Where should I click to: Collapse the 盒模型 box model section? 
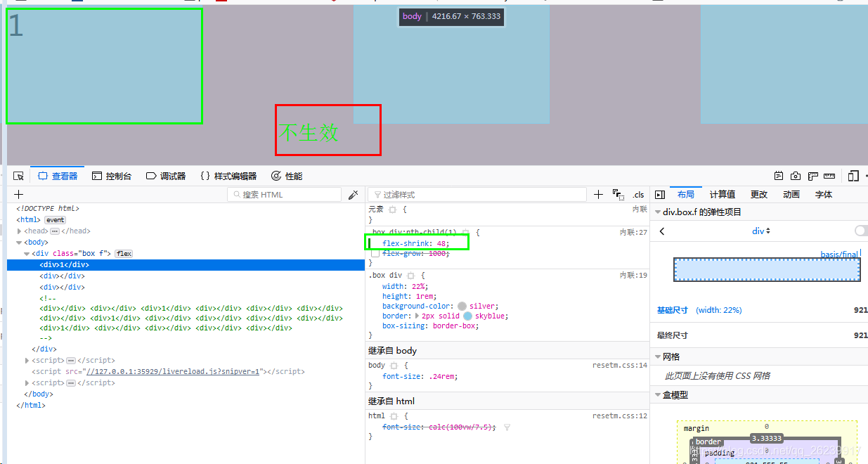click(658, 395)
